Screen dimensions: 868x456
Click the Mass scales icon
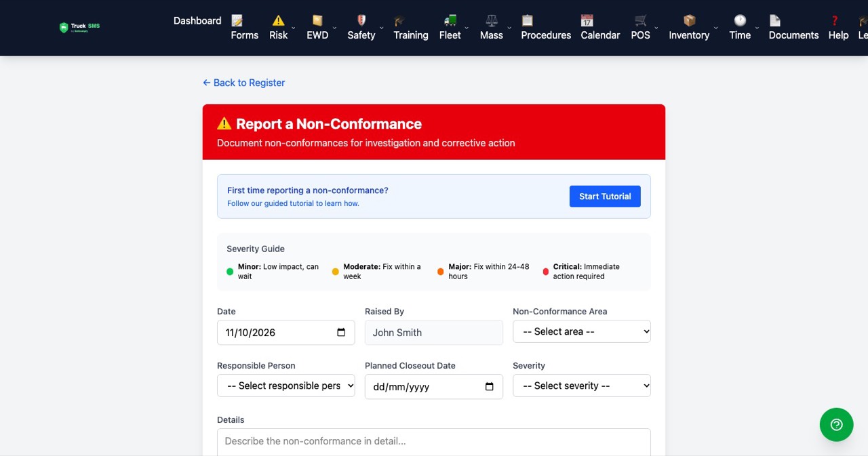pos(492,21)
